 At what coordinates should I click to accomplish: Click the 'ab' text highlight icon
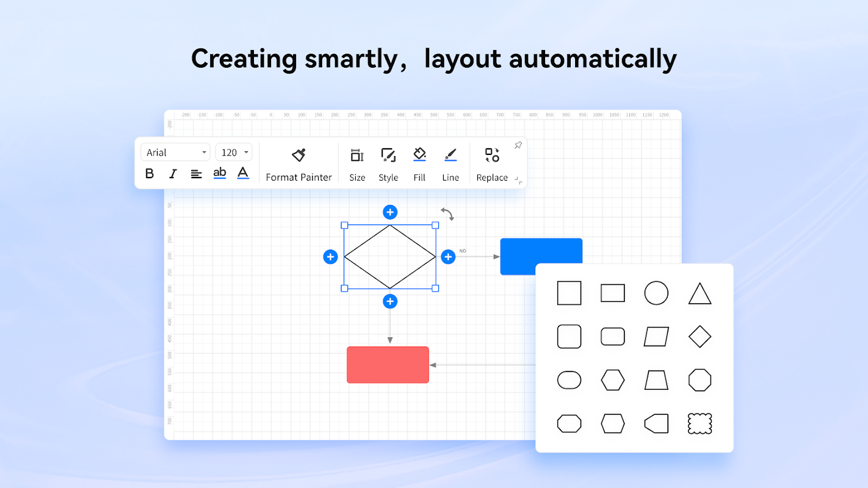220,173
